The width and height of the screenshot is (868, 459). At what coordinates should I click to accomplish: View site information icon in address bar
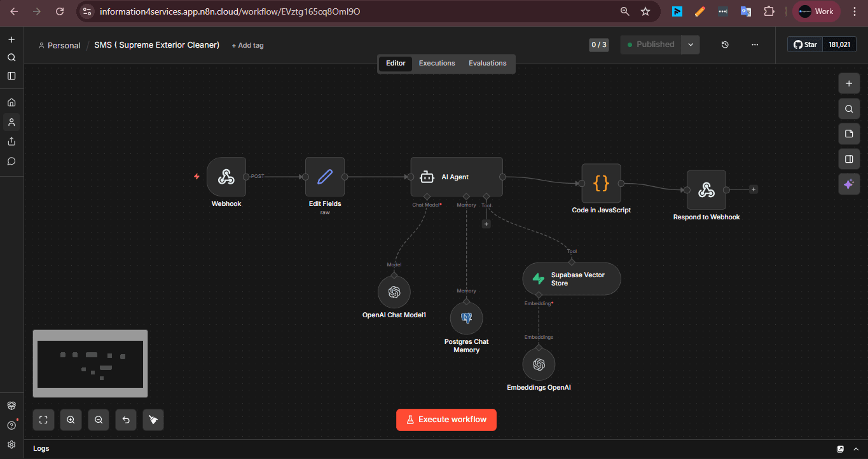point(88,11)
